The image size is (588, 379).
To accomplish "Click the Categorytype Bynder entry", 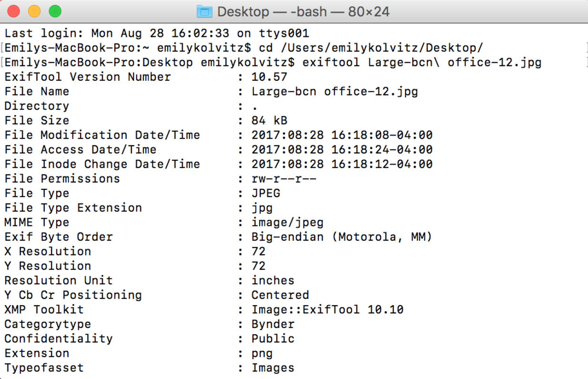I will (x=272, y=324).
